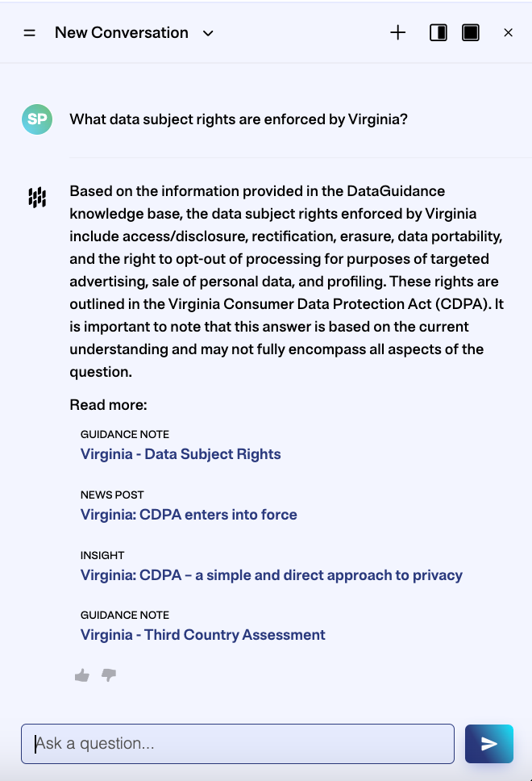The height and width of the screenshot is (781, 532).
Task: Give a thumbs down to the response
Action: pyautogui.click(x=108, y=676)
